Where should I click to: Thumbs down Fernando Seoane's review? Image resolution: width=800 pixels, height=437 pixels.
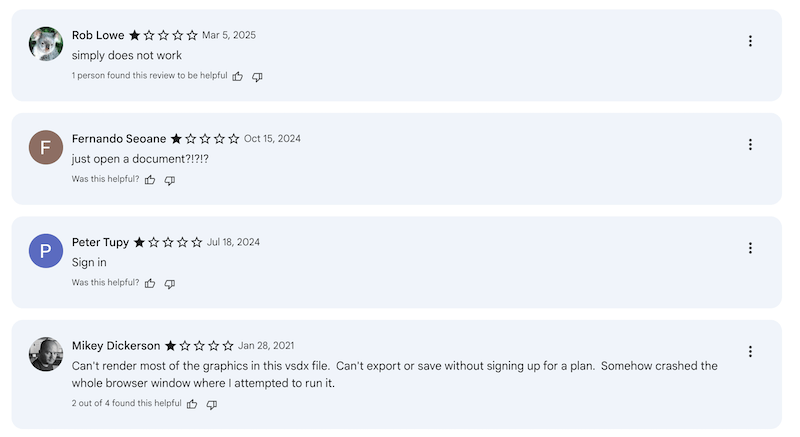169,180
